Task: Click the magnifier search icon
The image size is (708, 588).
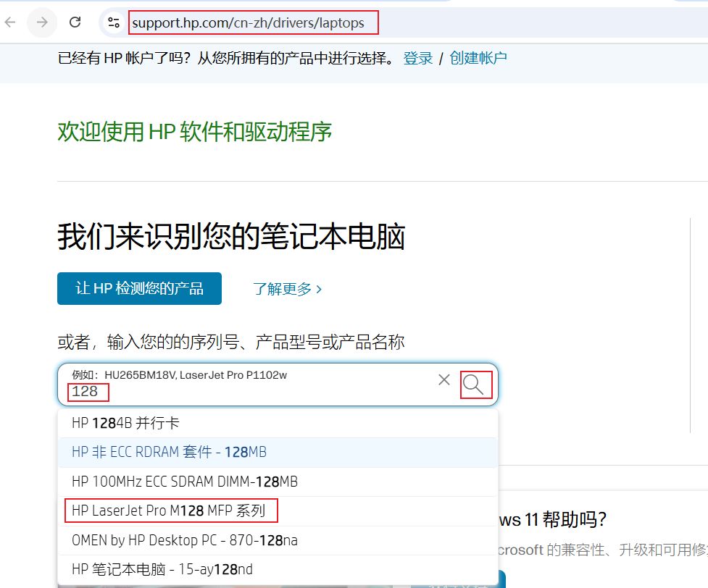Action: tap(475, 385)
